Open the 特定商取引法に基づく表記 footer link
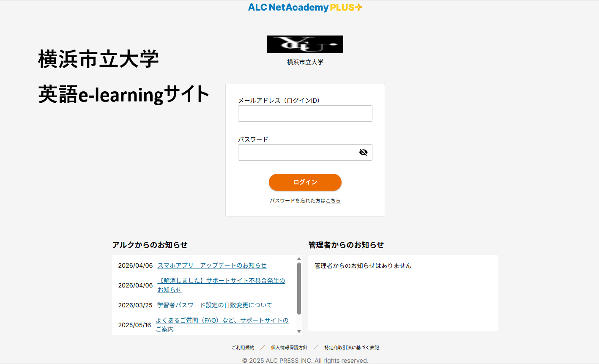 [x=351, y=348]
